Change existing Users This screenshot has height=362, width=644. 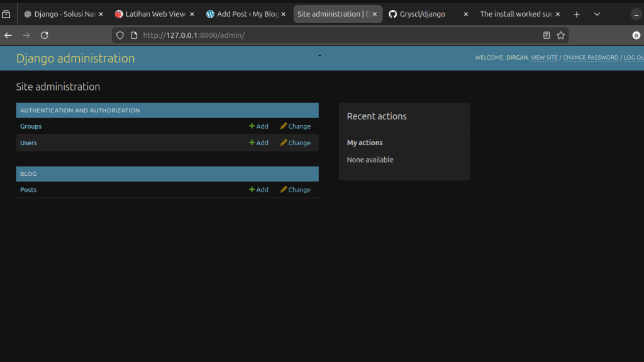tap(295, 143)
